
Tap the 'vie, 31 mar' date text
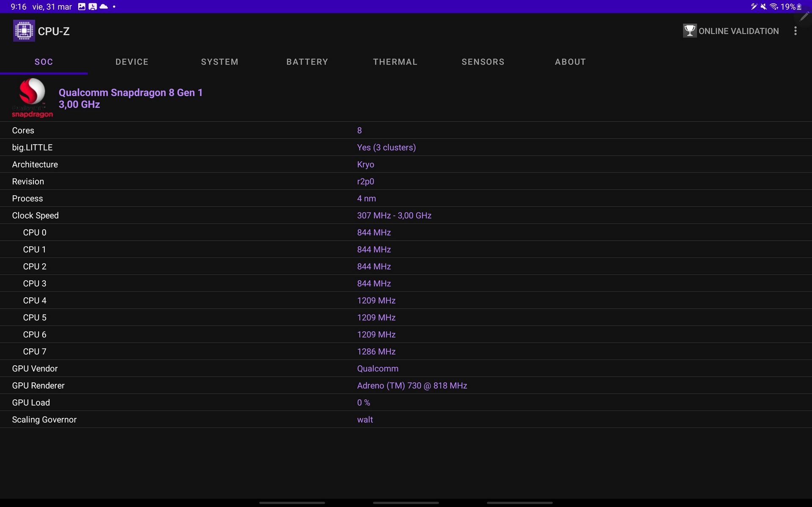click(x=52, y=7)
